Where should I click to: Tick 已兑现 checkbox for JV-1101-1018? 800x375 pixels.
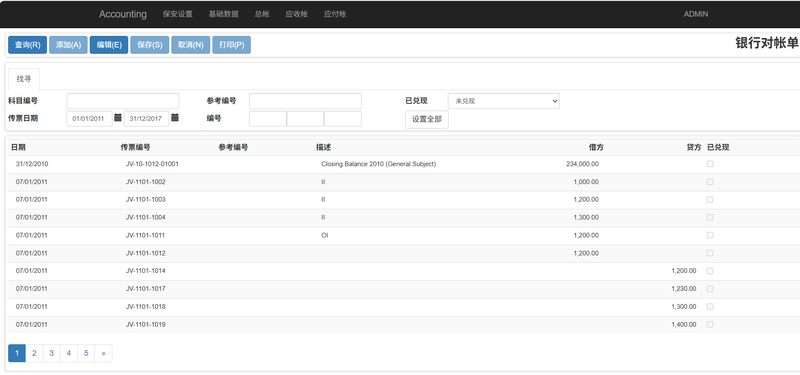point(710,307)
